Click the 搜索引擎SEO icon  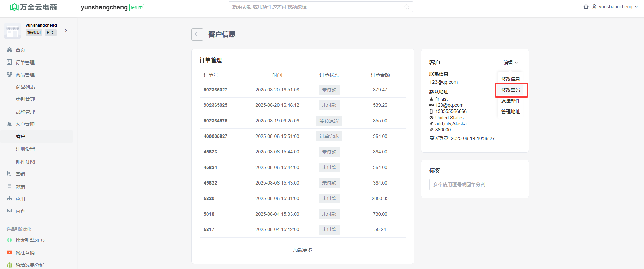point(9,240)
